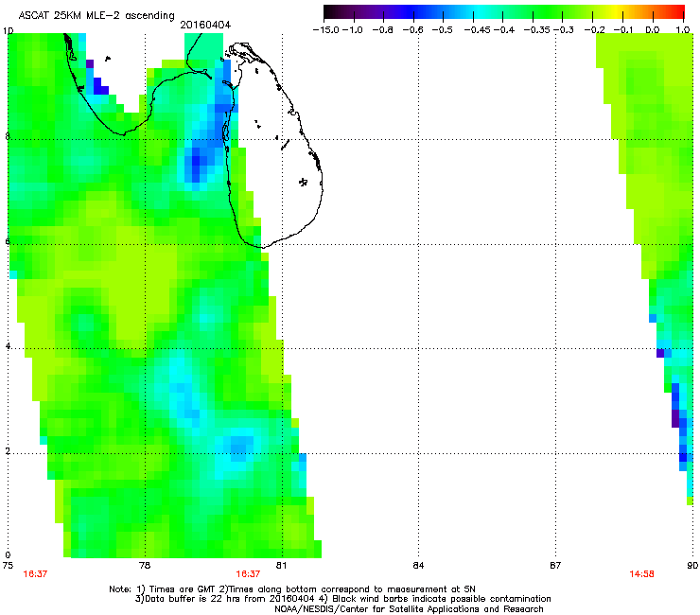This screenshot has width=700, height=615.
Task: Select the "-0.3" color scale value
Action: (564, 30)
